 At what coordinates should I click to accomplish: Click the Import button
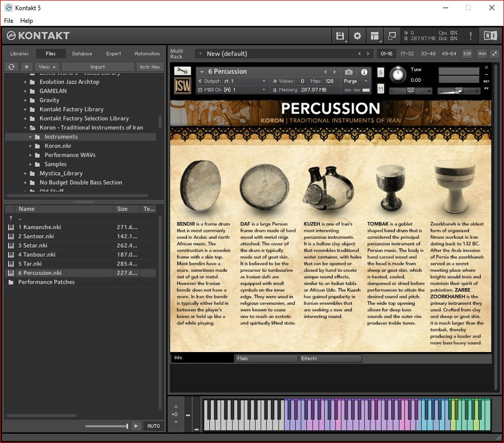tap(98, 67)
